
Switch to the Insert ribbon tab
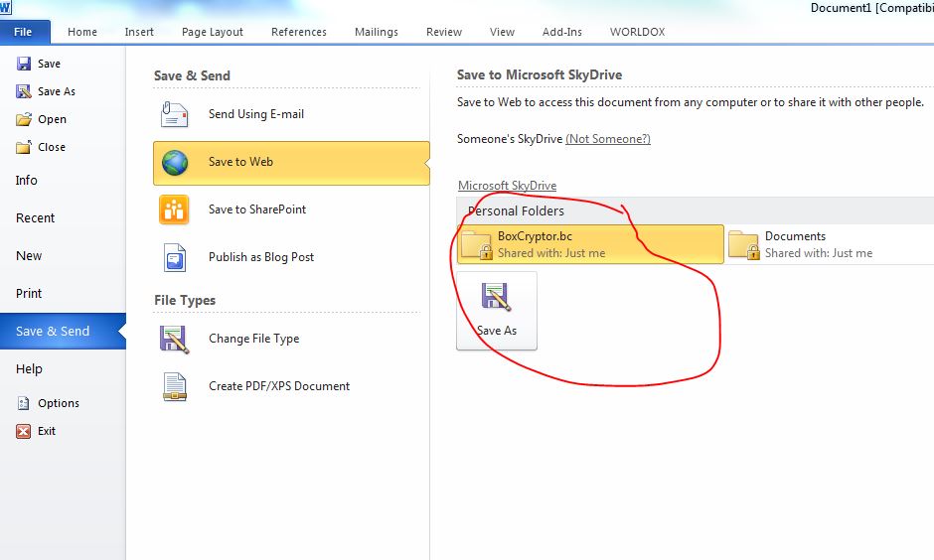139,32
